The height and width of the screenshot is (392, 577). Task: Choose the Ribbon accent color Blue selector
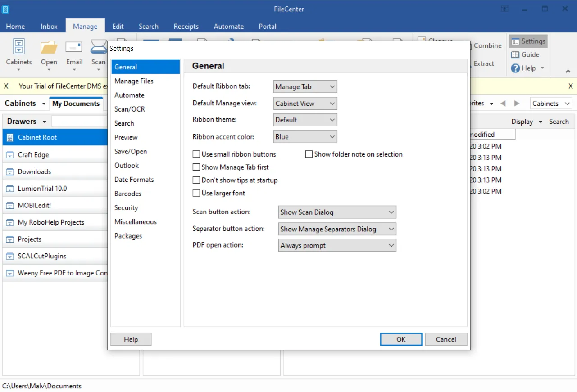click(x=305, y=137)
